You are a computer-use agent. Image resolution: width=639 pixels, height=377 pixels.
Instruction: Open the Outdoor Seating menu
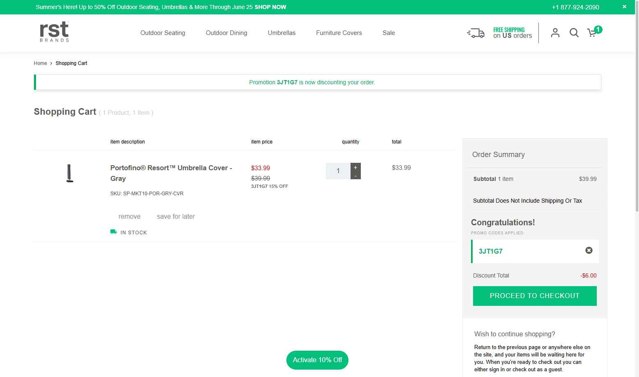point(163,33)
